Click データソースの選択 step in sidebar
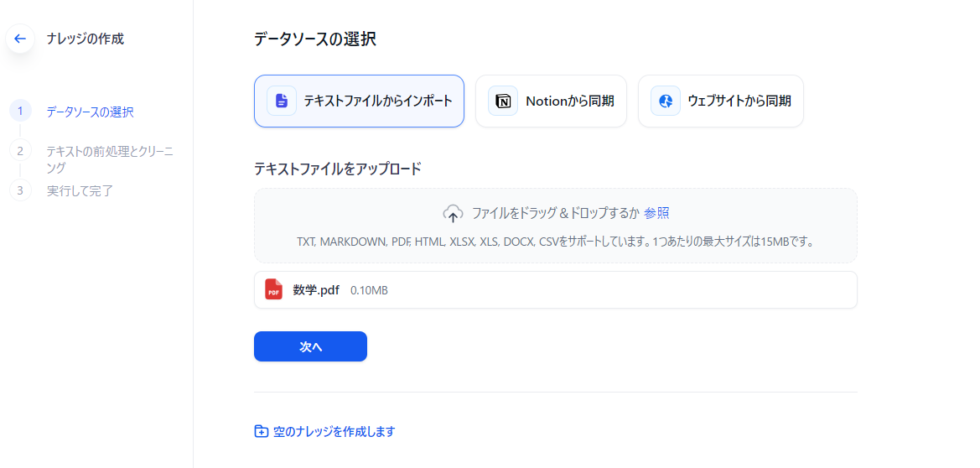 click(x=90, y=112)
